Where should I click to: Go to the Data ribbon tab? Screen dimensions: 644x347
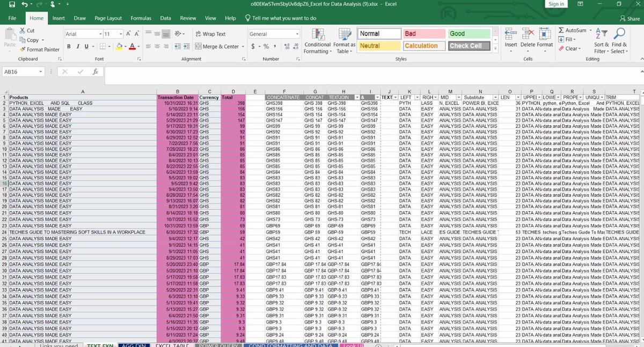pos(166,18)
